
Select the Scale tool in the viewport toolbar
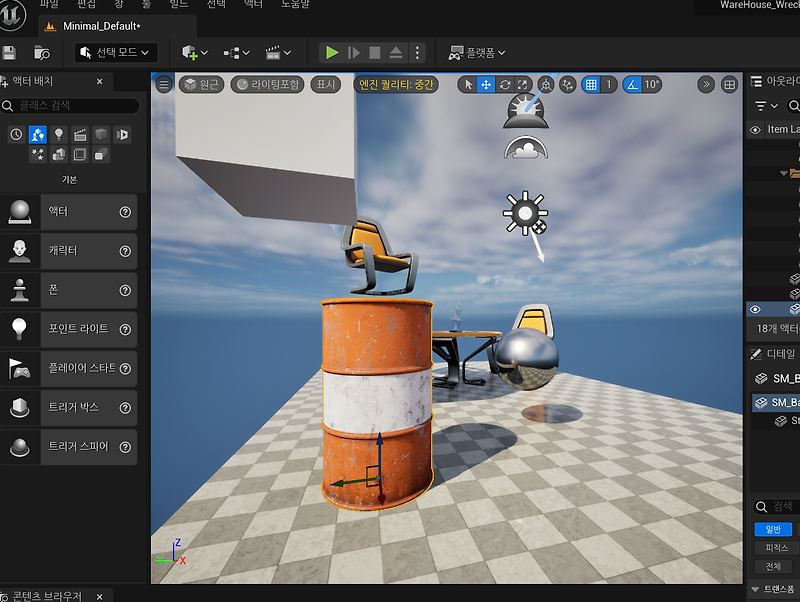524,85
